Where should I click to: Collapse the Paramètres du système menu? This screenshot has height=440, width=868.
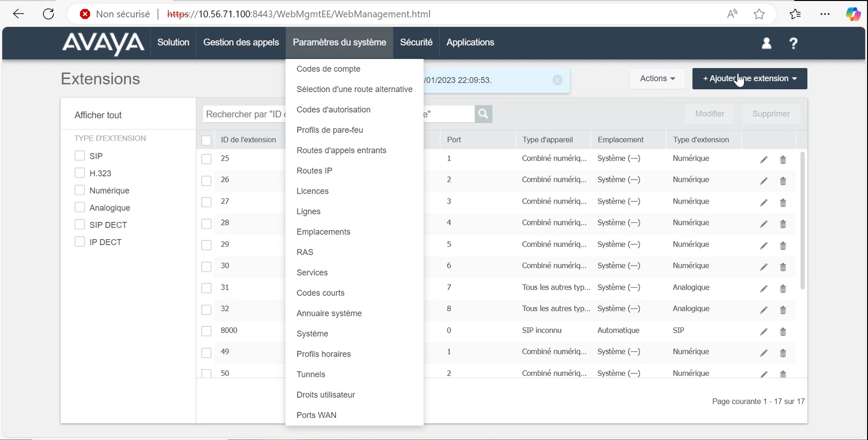pos(339,42)
